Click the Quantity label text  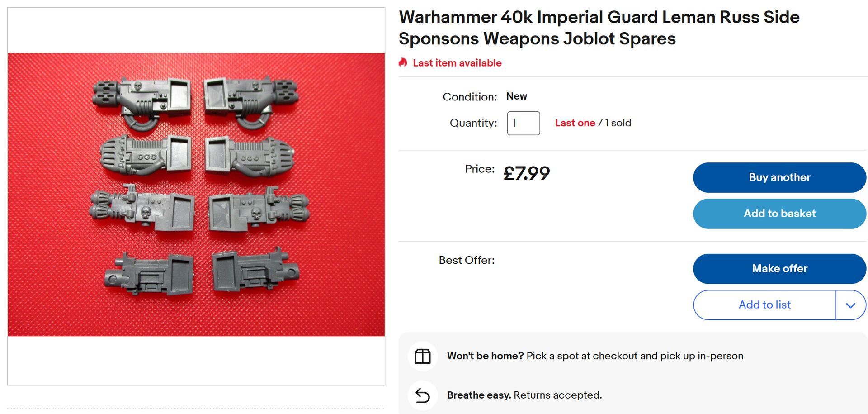coord(473,123)
